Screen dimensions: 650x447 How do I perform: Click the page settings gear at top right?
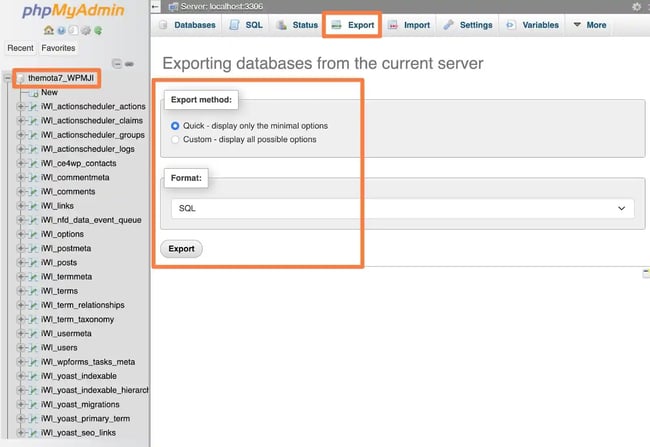point(636,7)
